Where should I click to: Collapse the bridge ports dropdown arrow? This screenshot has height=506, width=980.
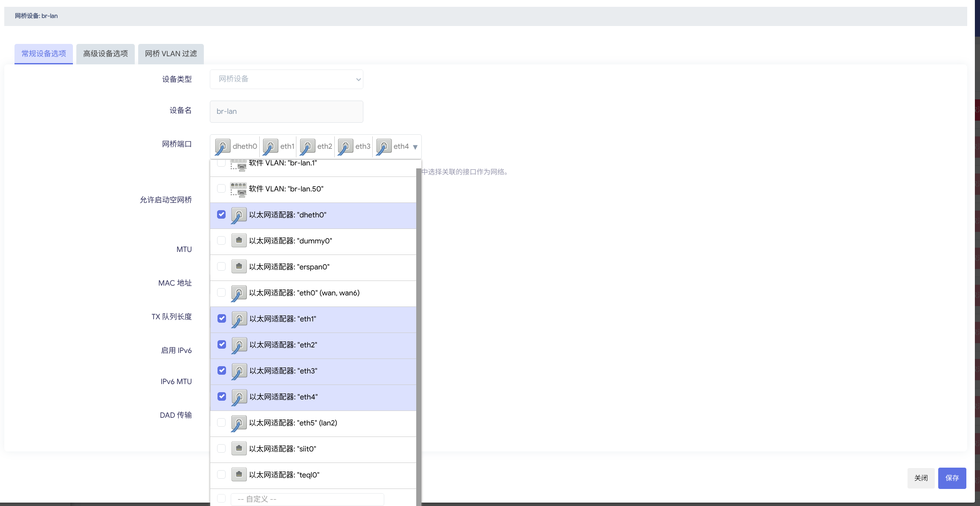415,147
